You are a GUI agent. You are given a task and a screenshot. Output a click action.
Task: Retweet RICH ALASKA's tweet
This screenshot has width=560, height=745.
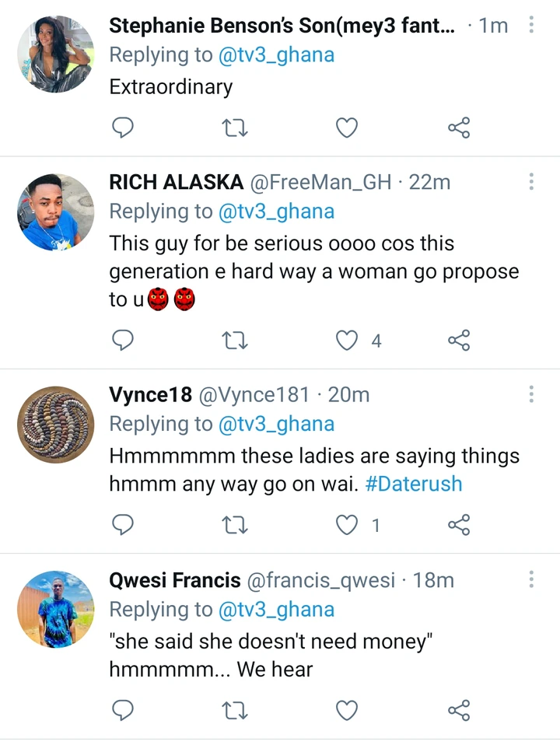pyautogui.click(x=235, y=340)
